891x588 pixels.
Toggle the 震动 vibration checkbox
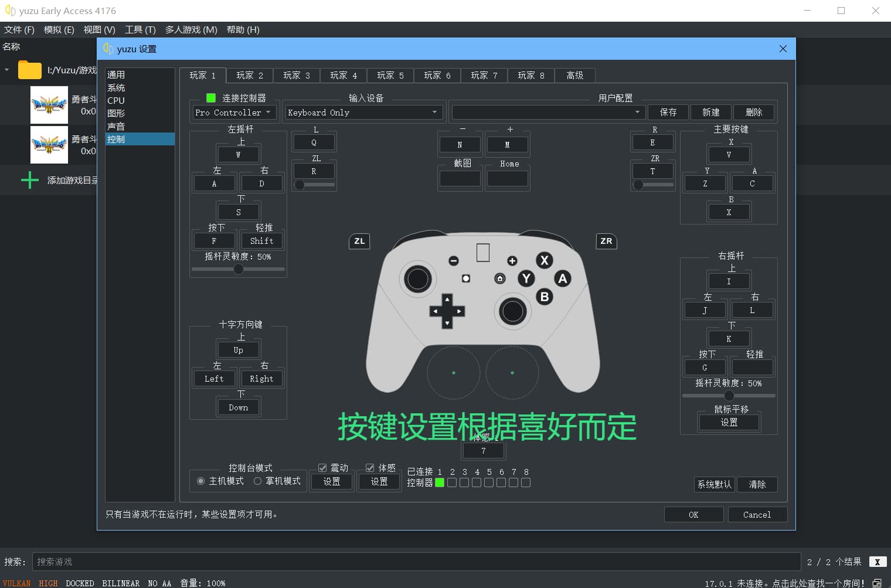(x=322, y=468)
